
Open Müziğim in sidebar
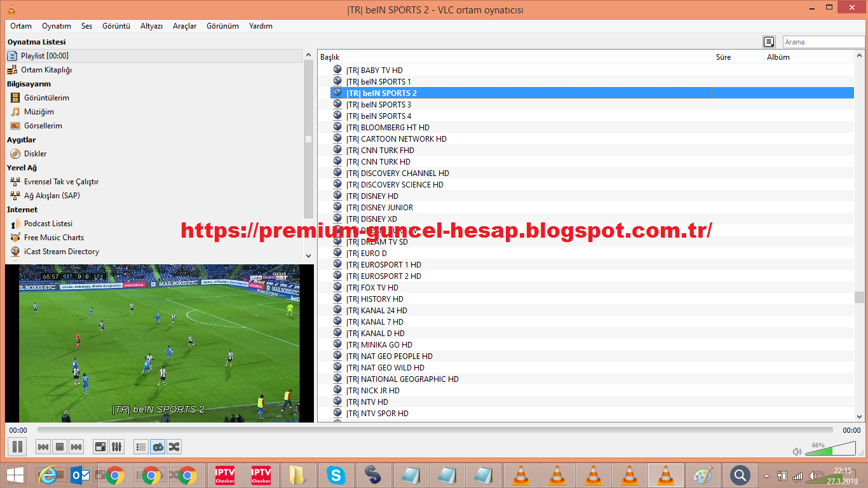click(x=154, y=112)
